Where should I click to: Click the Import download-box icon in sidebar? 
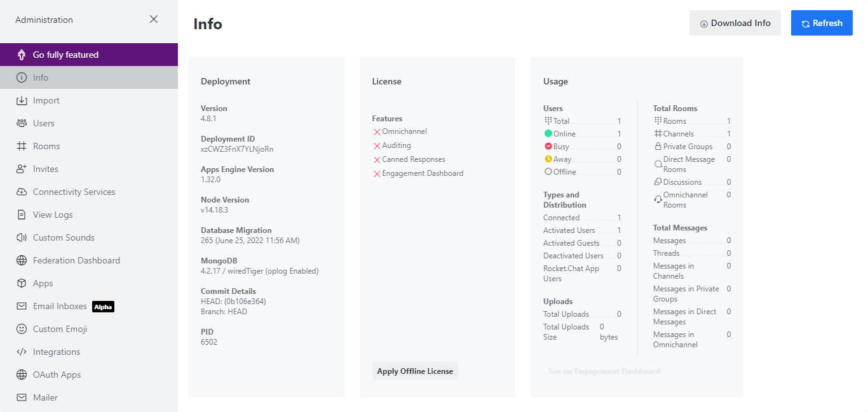[x=22, y=100]
